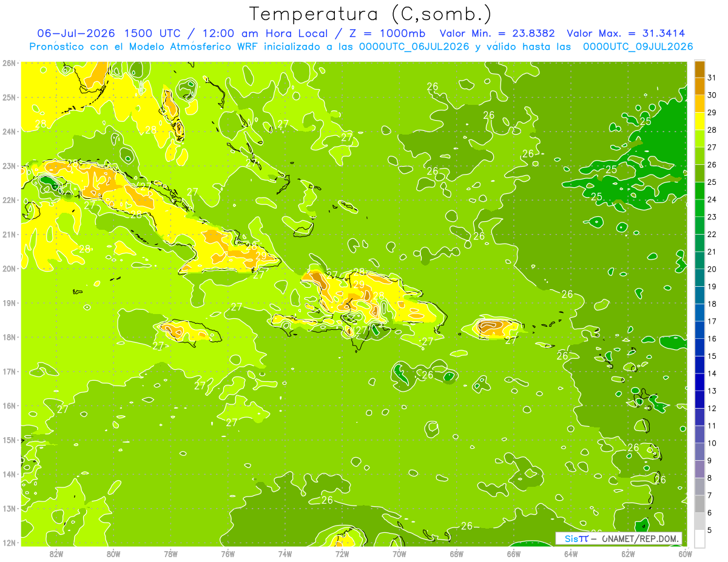Click the '27' legend scale value

tap(712, 147)
